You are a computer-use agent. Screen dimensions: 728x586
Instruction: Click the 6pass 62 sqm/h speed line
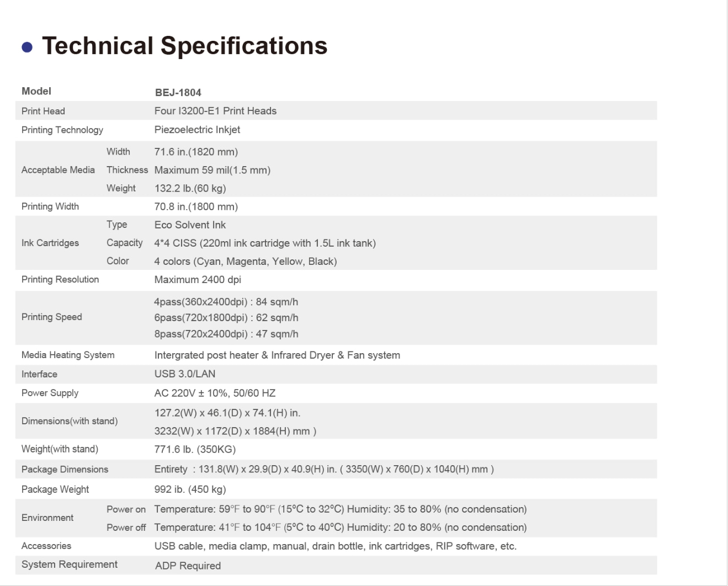(x=226, y=318)
